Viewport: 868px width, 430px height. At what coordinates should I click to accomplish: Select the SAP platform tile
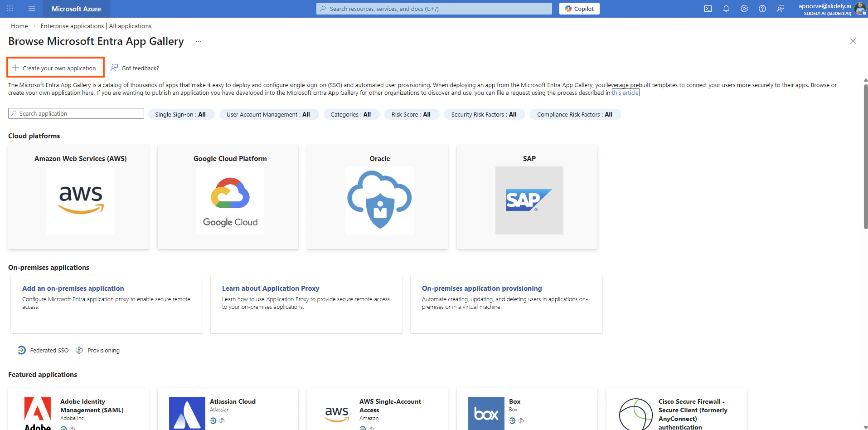(x=527, y=197)
